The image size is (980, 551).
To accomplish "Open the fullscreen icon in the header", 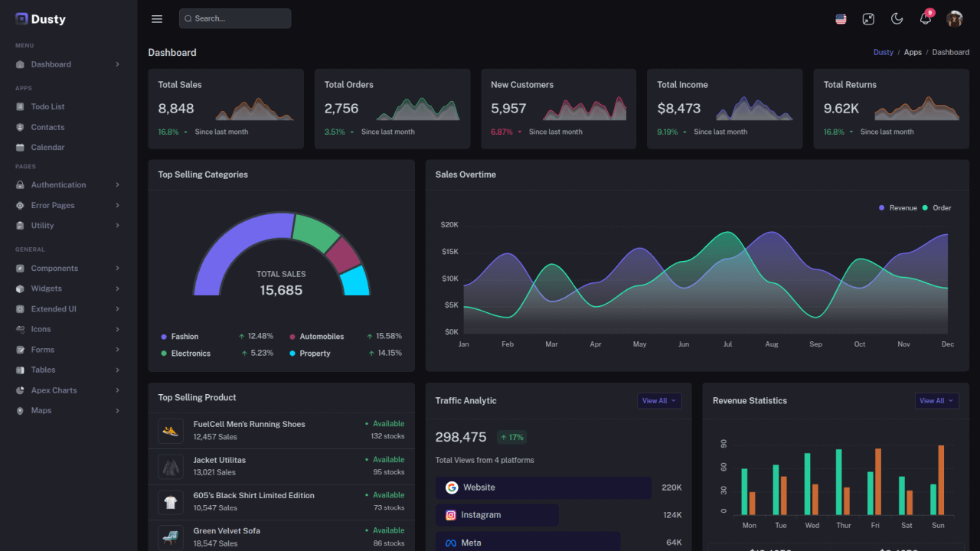I will point(868,18).
